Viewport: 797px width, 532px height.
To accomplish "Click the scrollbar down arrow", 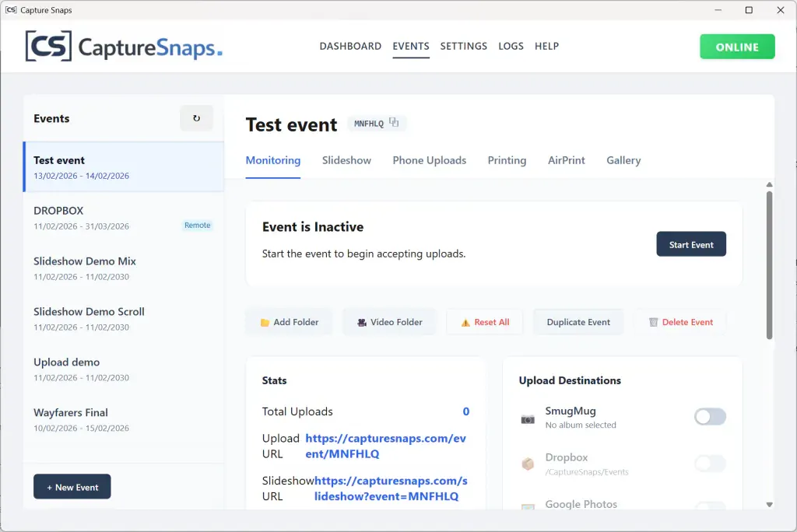I will tap(769, 505).
